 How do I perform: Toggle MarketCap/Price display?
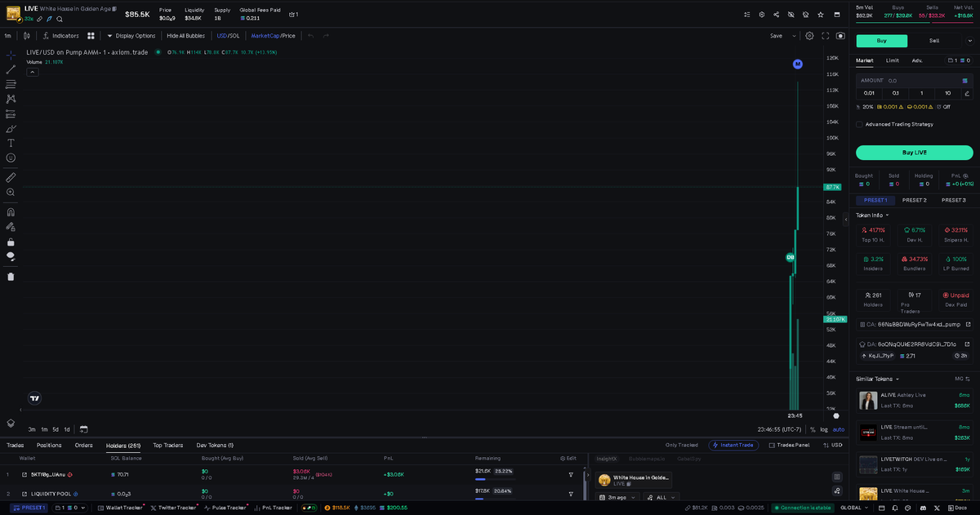pyautogui.click(x=273, y=36)
